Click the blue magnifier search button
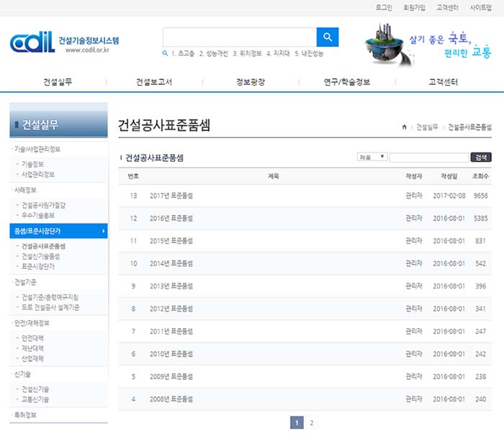This screenshot has width=504, height=436. click(327, 37)
